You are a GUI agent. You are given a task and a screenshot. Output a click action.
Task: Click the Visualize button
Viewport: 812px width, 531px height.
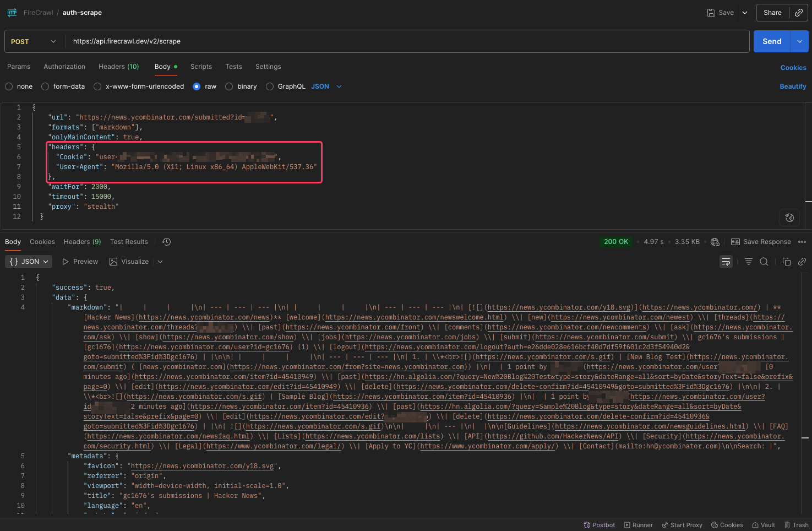129,262
